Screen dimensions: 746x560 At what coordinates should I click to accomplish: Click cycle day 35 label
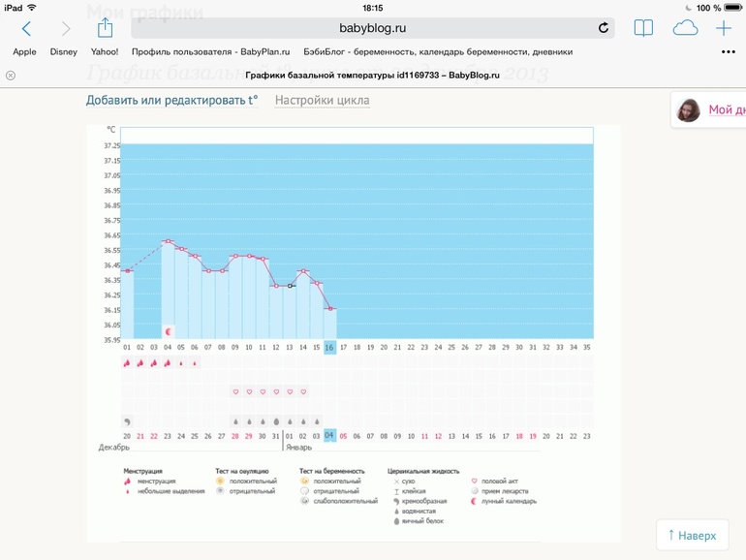click(x=586, y=347)
